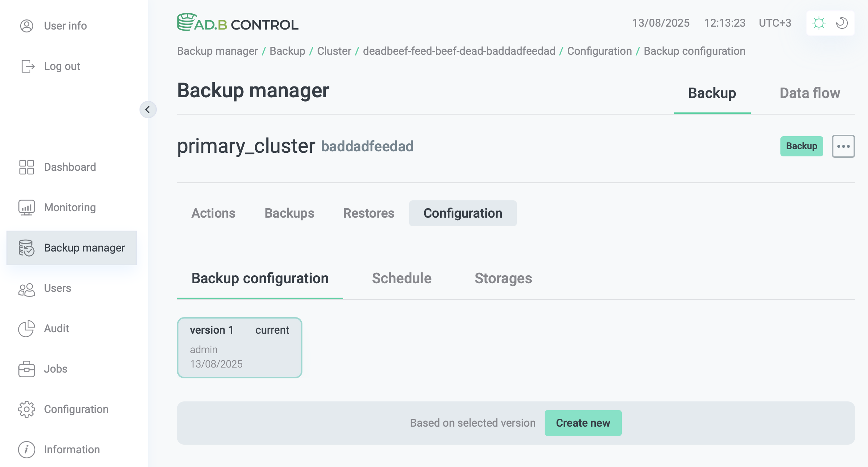Switch to the Data flow tab
The image size is (868, 467).
click(x=810, y=93)
